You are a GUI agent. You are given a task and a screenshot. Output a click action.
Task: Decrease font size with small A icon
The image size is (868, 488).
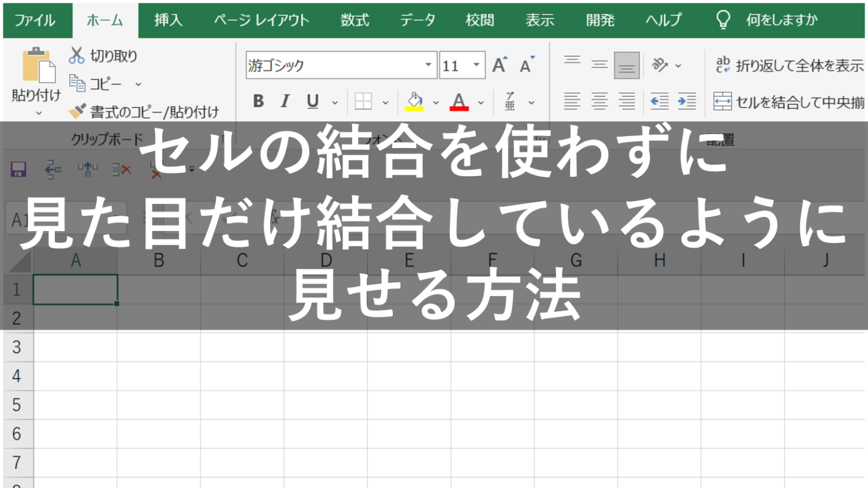[526, 66]
